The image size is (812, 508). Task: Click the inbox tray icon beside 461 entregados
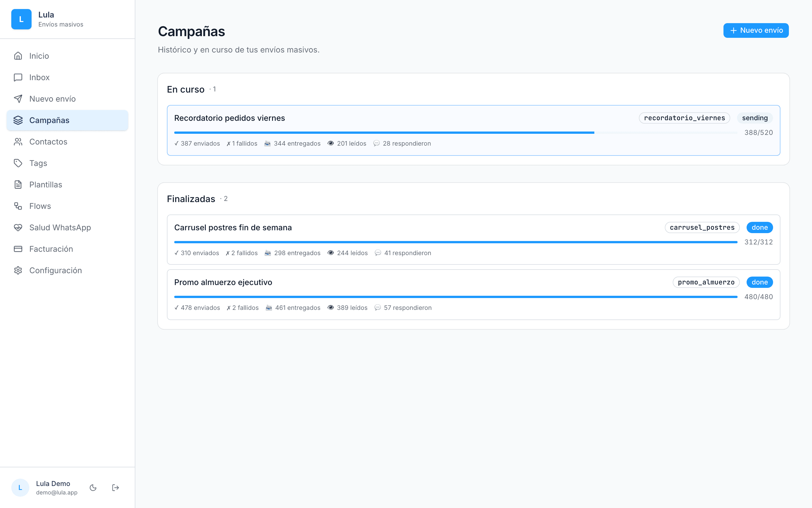tap(269, 308)
